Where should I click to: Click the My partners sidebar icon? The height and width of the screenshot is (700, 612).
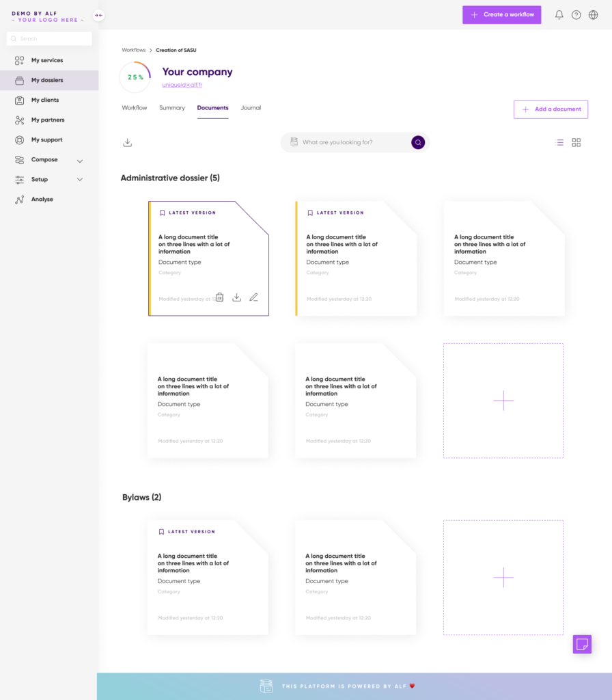coord(19,120)
